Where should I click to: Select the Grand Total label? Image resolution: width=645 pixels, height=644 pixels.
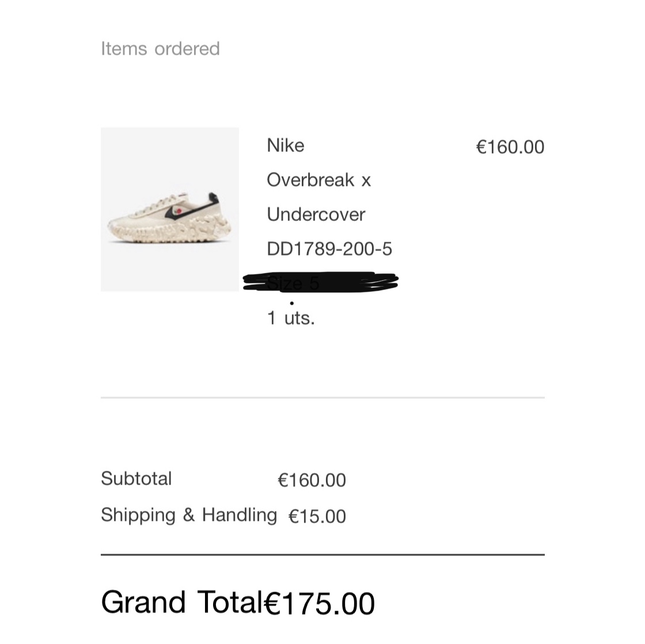tap(182, 603)
